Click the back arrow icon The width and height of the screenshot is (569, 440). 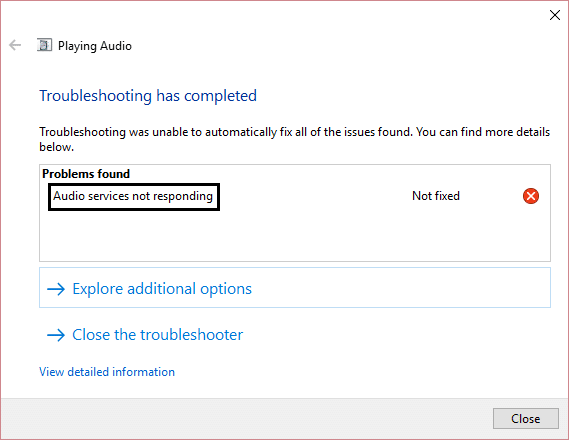coord(15,45)
